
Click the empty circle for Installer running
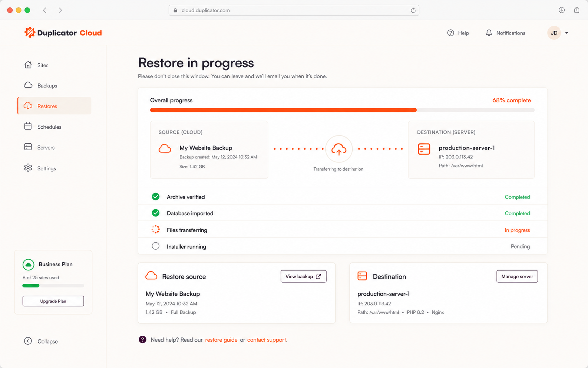point(156,246)
